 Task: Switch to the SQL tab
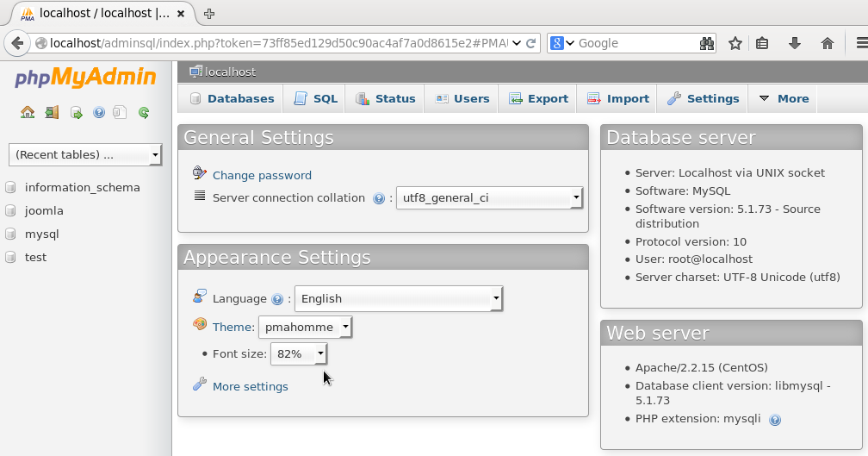click(314, 98)
